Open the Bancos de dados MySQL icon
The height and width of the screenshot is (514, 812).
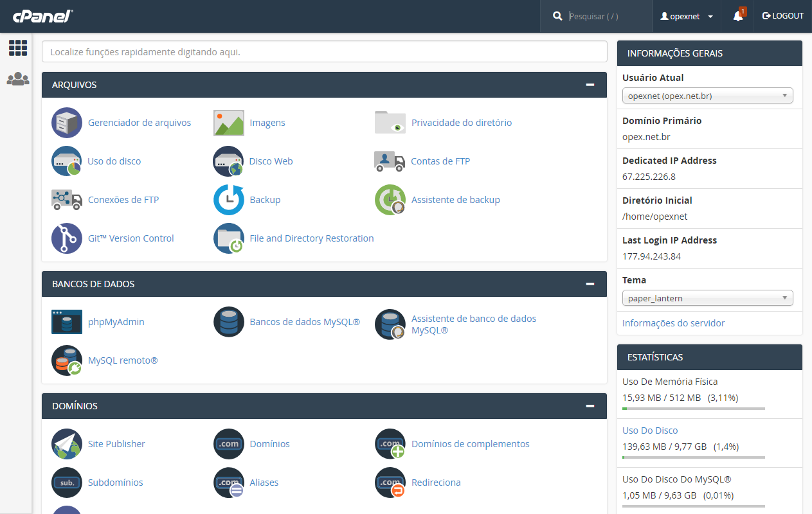coord(229,322)
